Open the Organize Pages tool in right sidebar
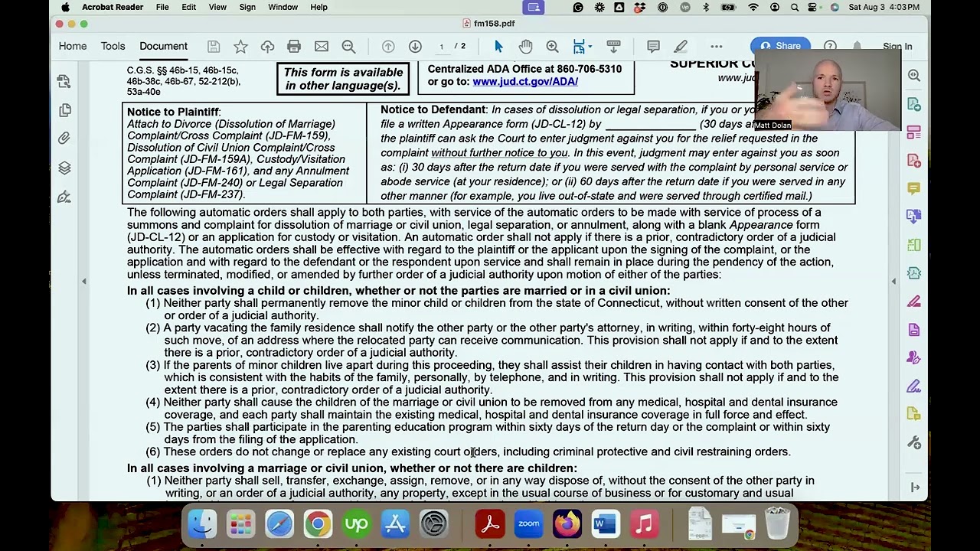 tap(913, 245)
